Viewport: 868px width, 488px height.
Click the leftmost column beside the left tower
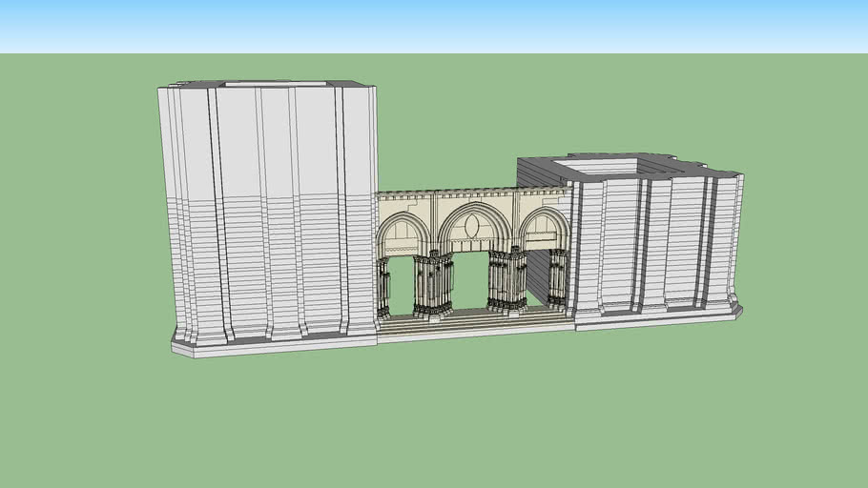[x=383, y=288]
